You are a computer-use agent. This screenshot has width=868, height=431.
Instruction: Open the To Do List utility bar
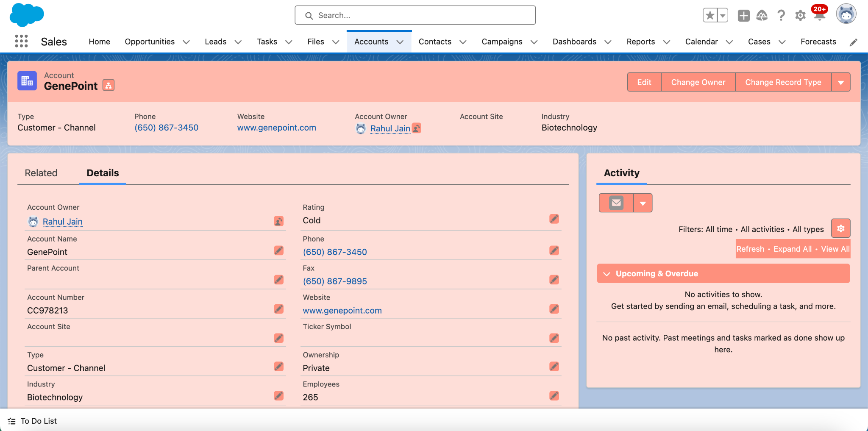tap(33, 421)
